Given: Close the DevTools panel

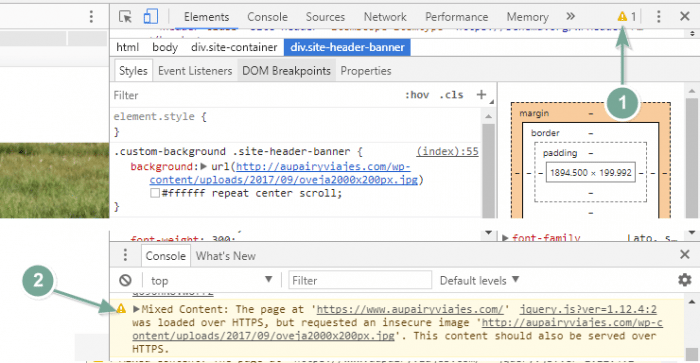Looking at the screenshot, I should [685, 17].
